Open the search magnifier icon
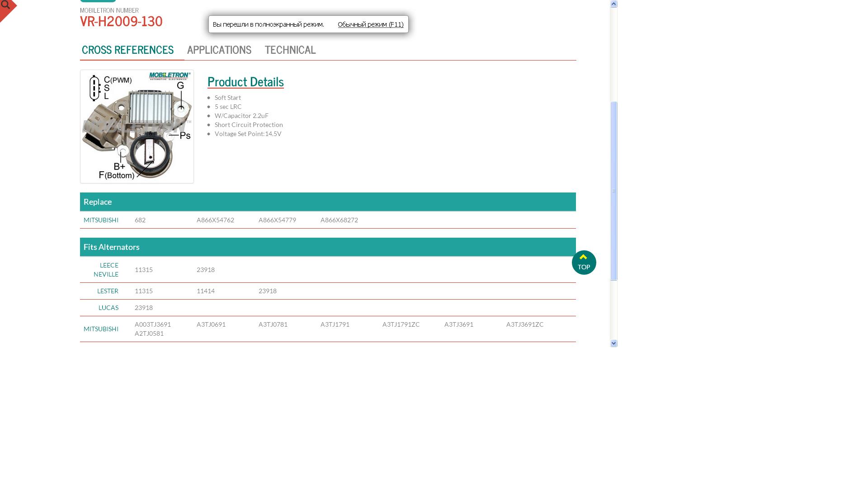Image resolution: width=868 pixels, height=488 pixels. click(6, 5)
